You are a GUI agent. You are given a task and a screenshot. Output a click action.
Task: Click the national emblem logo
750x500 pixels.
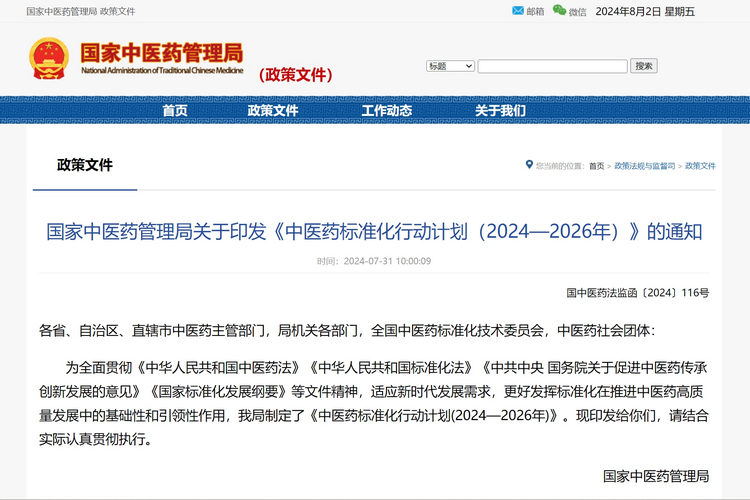49,59
